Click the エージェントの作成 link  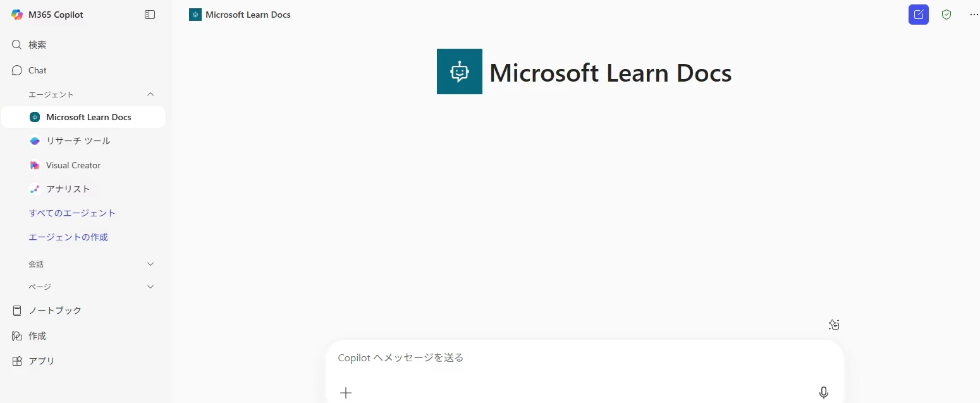click(68, 237)
